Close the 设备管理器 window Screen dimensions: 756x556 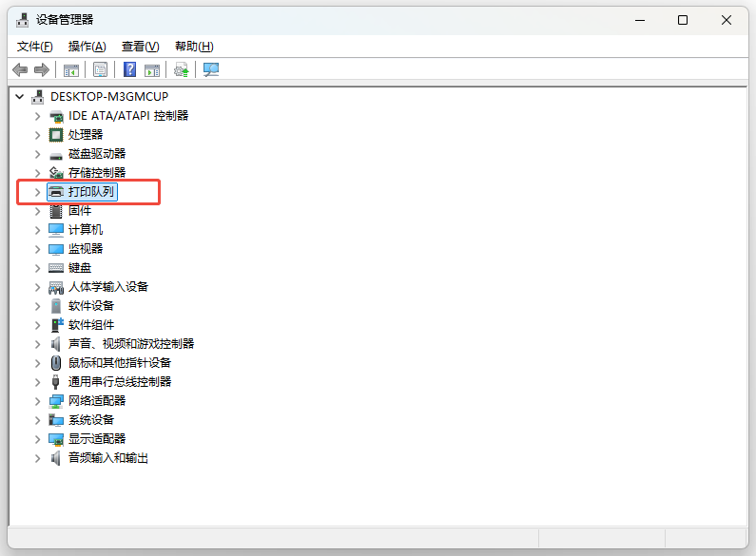pyautogui.click(x=727, y=20)
